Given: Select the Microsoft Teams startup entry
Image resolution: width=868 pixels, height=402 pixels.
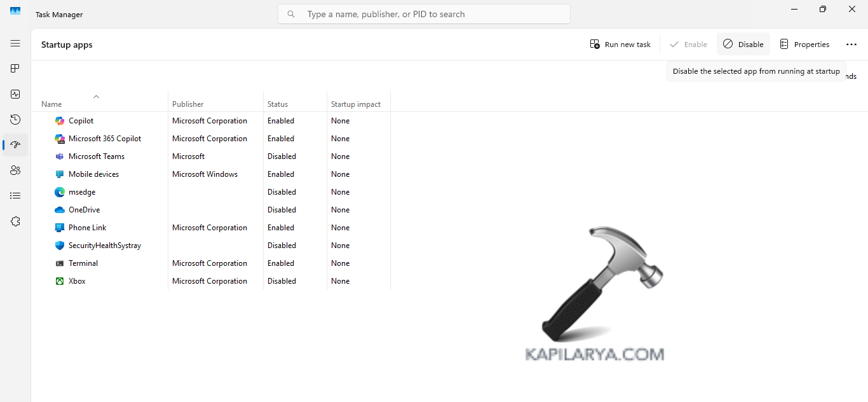Looking at the screenshot, I should [97, 156].
